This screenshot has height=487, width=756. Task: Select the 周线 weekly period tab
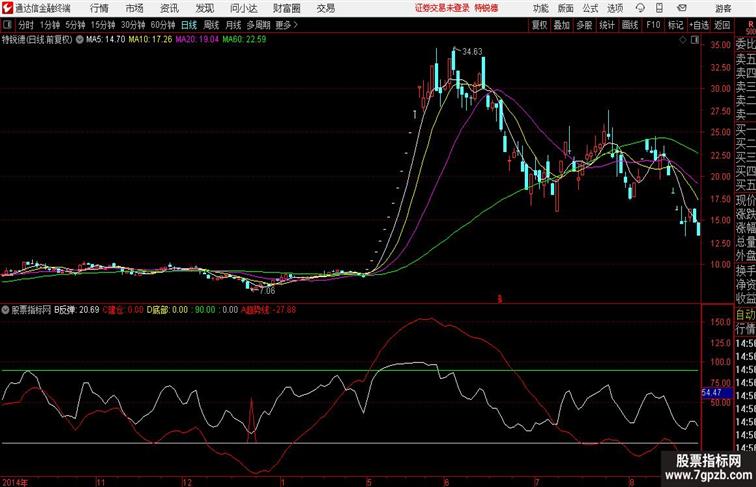pyautogui.click(x=211, y=25)
